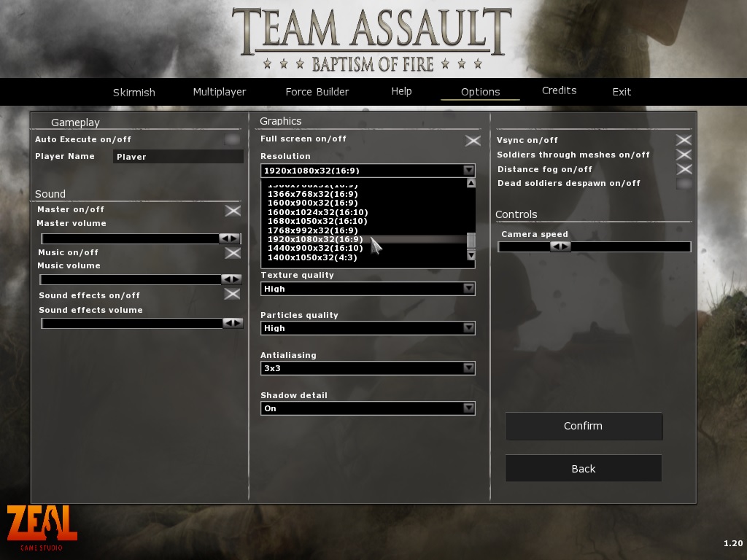Collapse the Resolution dropdown arrow
This screenshot has width=747, height=560.
pyautogui.click(x=469, y=170)
